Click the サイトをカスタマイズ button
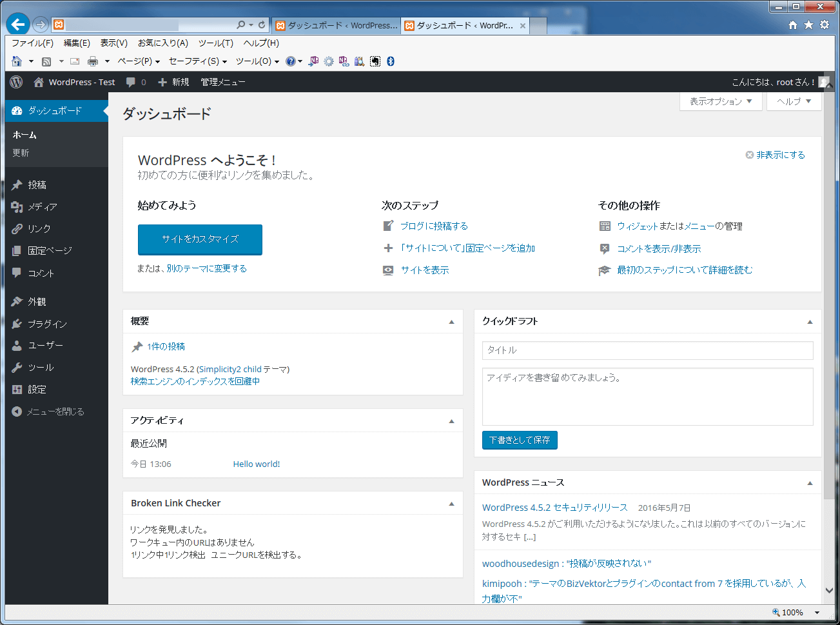Image resolution: width=840 pixels, height=625 pixels. [x=200, y=239]
